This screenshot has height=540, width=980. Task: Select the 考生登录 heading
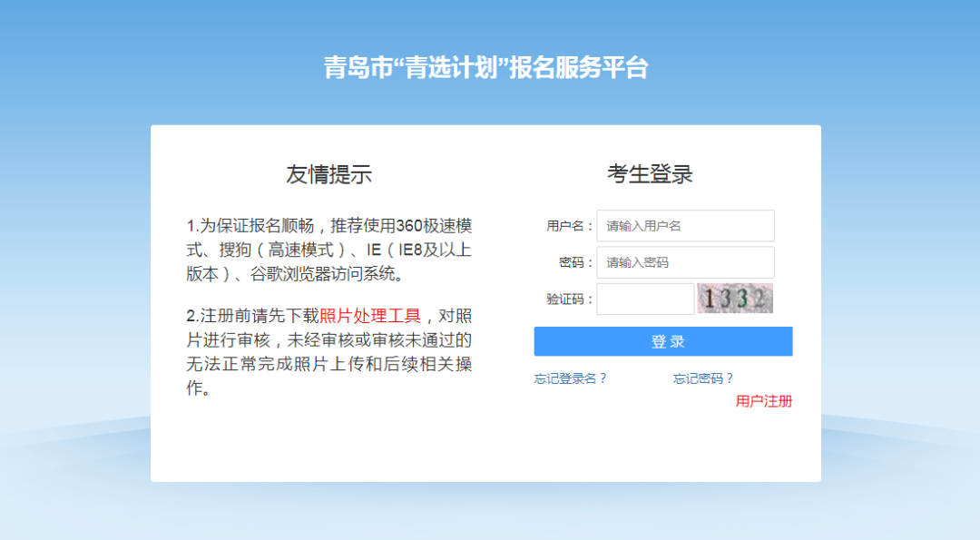point(650,173)
